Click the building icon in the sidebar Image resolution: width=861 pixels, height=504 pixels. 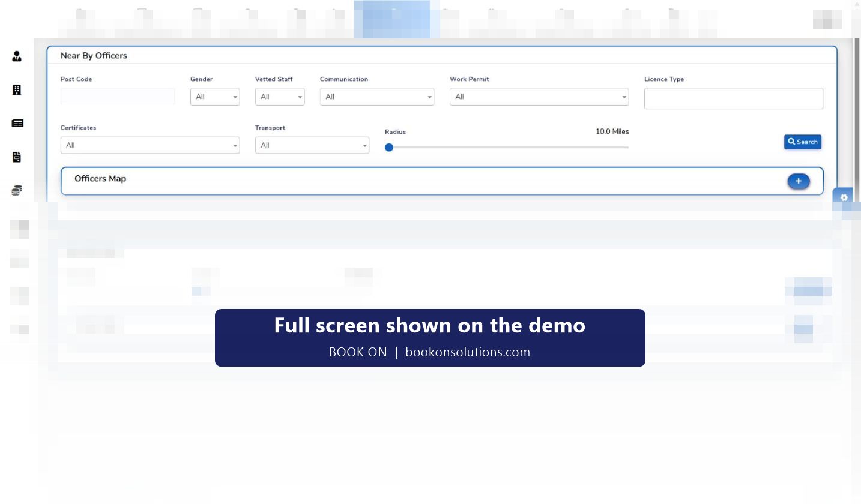(17, 90)
